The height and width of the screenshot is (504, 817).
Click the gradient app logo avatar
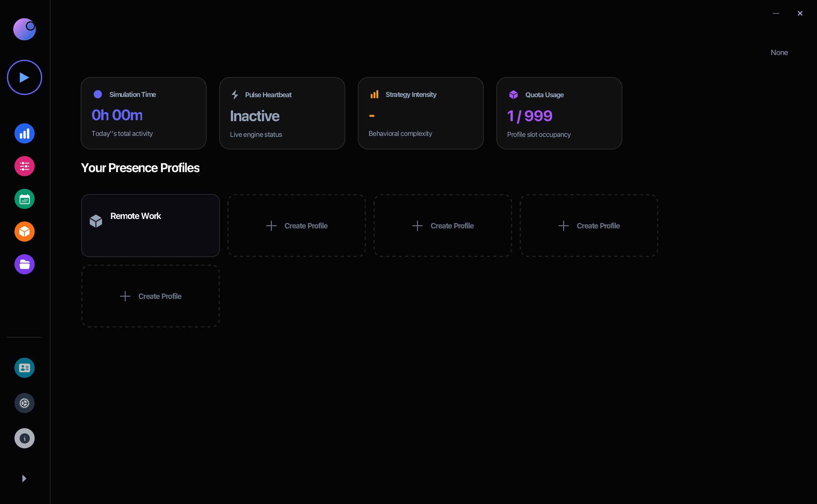24,29
